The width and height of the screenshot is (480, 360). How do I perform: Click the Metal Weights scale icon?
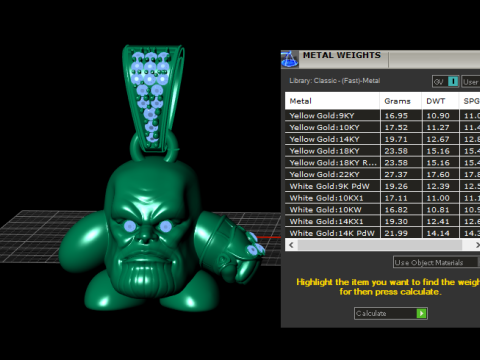290,59
